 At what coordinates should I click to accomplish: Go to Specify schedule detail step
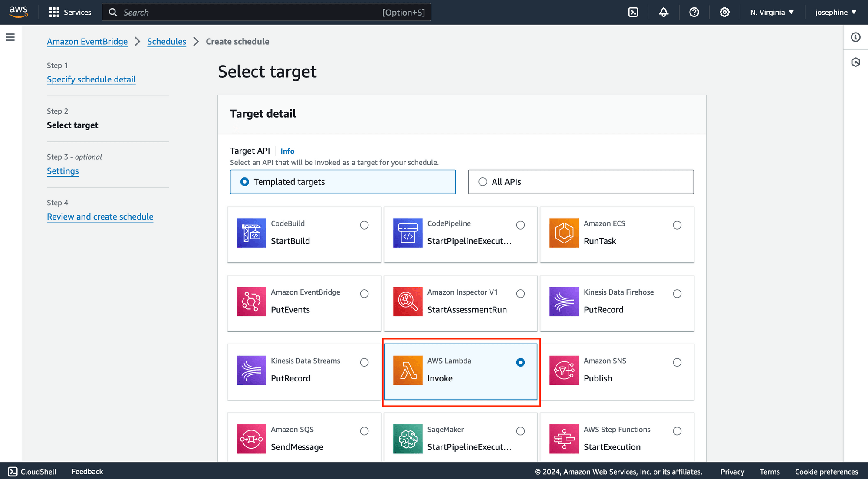[x=91, y=79]
